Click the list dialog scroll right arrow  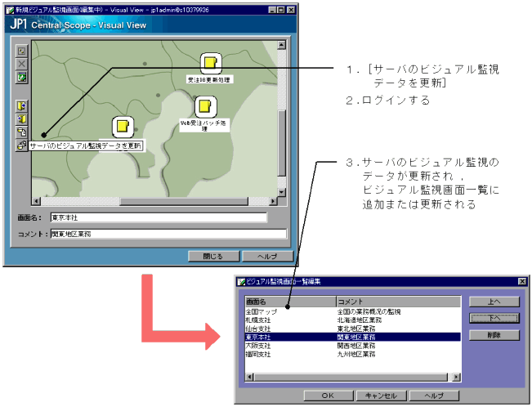coord(456,377)
